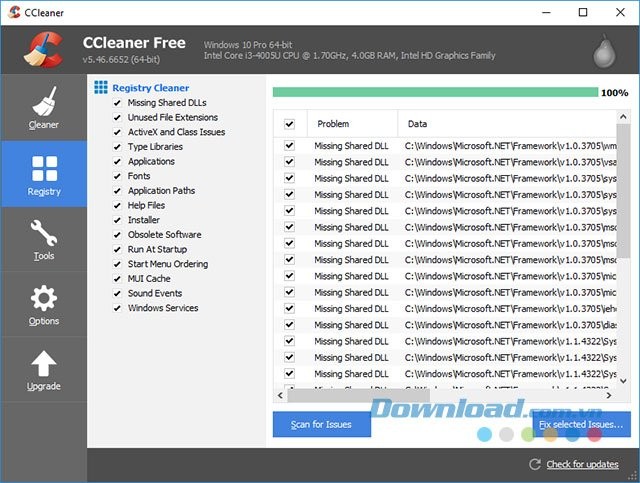
Task: Toggle Run At Startup checkbox
Action: (117, 249)
